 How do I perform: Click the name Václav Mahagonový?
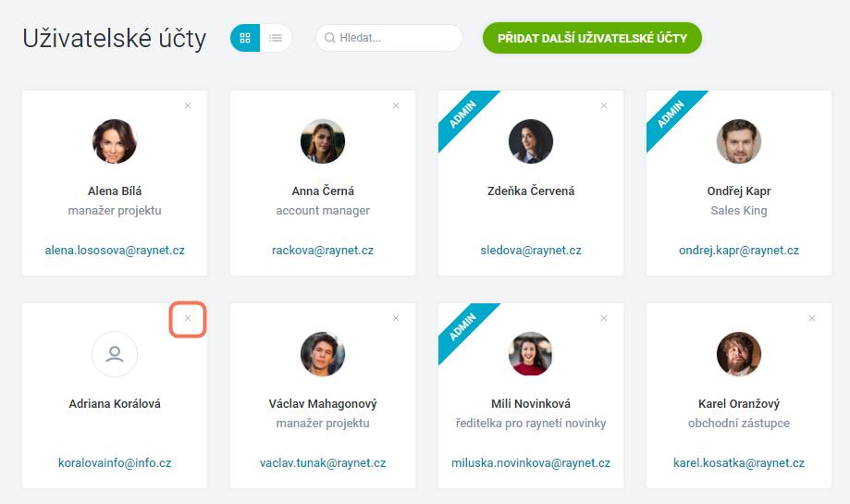point(323,404)
